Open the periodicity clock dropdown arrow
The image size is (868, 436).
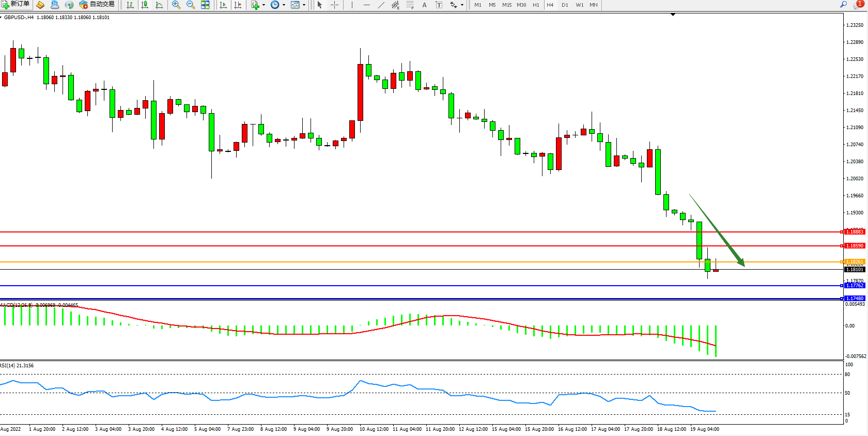coord(284,5)
